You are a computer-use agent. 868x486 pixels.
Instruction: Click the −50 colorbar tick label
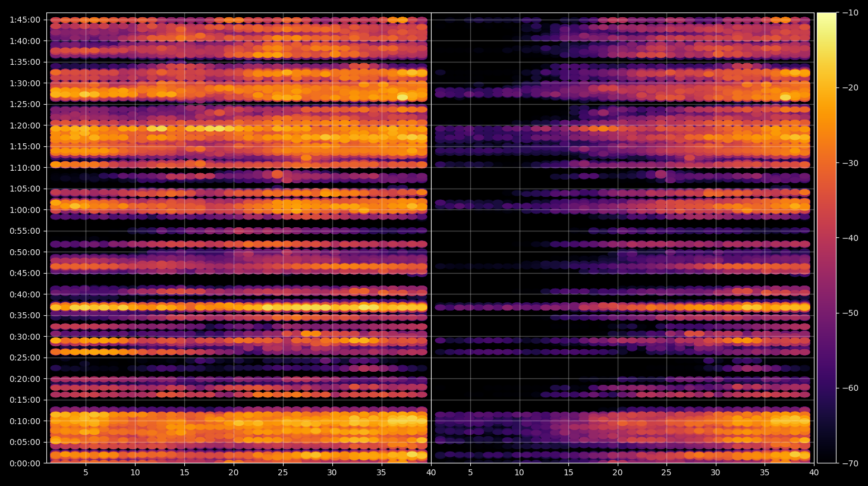[x=851, y=313]
